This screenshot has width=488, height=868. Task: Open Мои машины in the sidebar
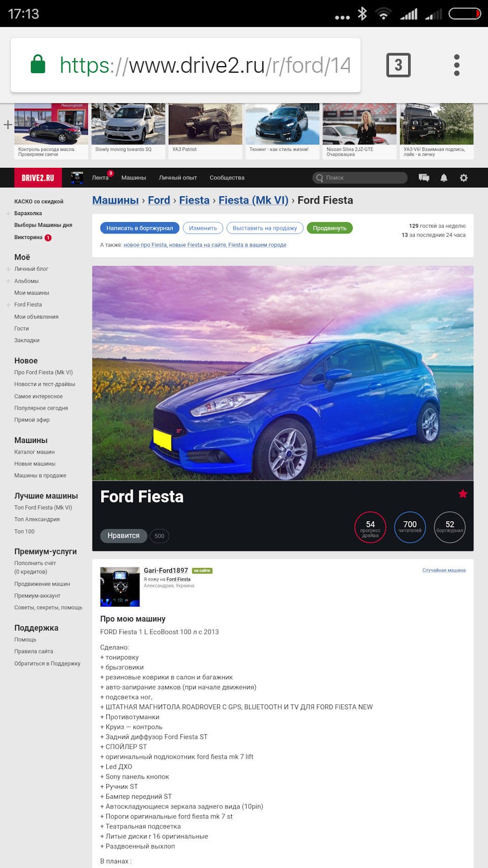point(32,293)
